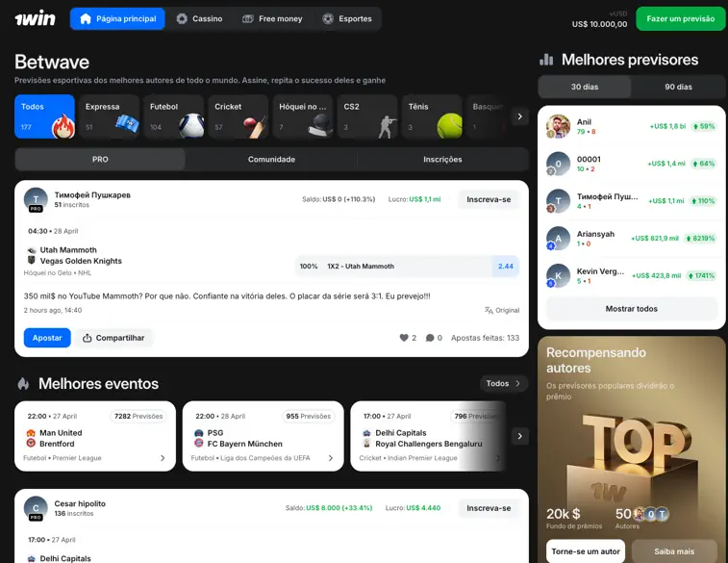Expand Man United event chevron
728x563 pixels.
(163, 458)
